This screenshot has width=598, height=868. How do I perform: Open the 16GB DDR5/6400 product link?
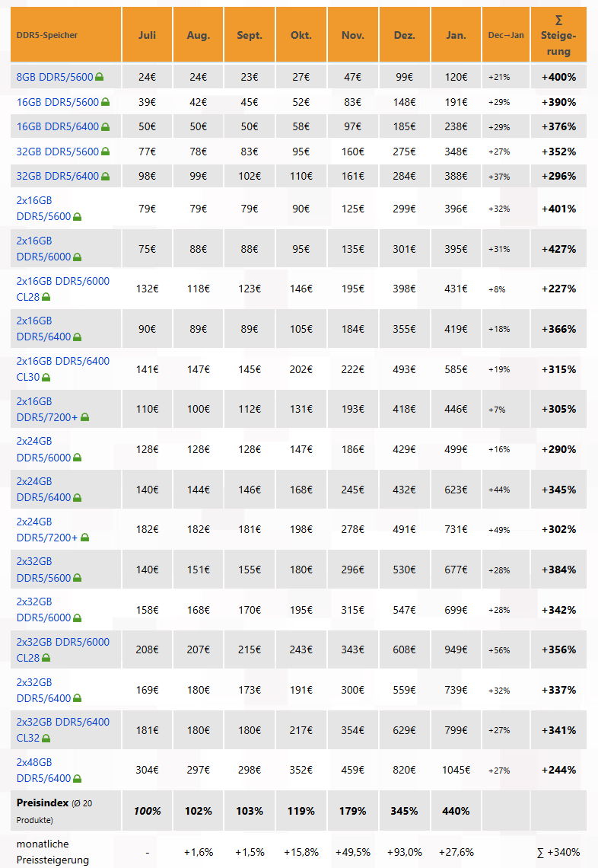pos(58,126)
